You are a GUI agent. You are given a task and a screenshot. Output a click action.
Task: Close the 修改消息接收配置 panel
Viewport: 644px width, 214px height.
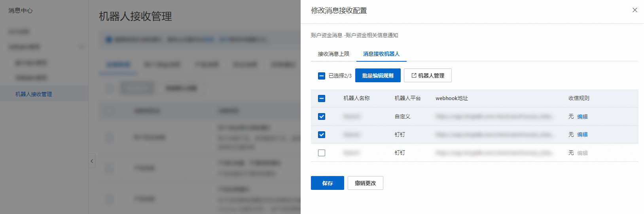click(635, 10)
